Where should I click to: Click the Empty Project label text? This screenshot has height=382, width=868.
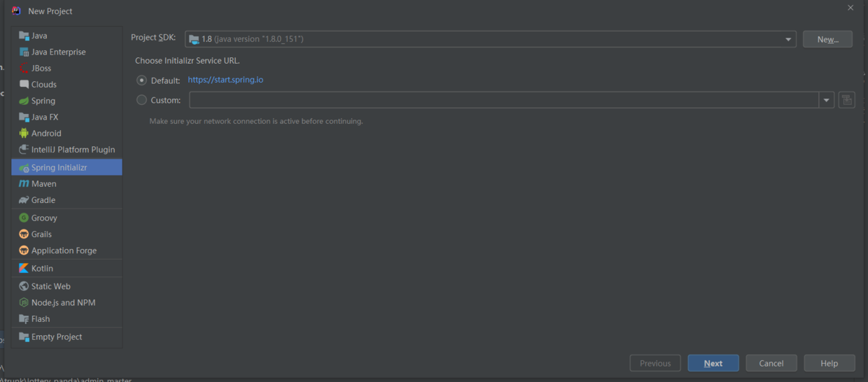[x=57, y=337]
